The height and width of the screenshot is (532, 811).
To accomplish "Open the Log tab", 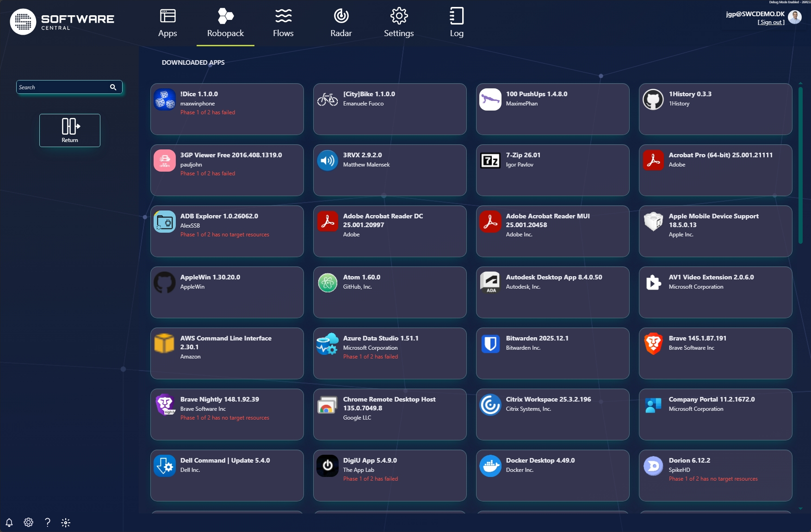I will click(457, 23).
